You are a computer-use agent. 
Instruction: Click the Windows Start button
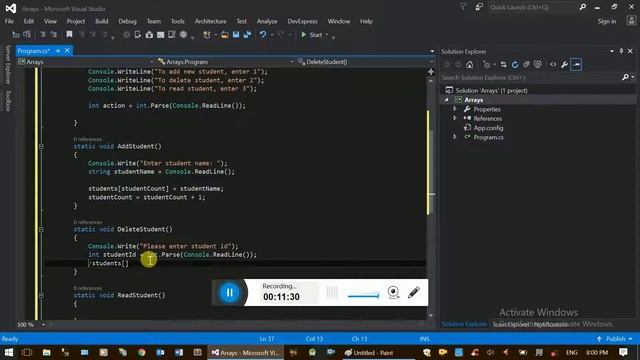pos(8,352)
